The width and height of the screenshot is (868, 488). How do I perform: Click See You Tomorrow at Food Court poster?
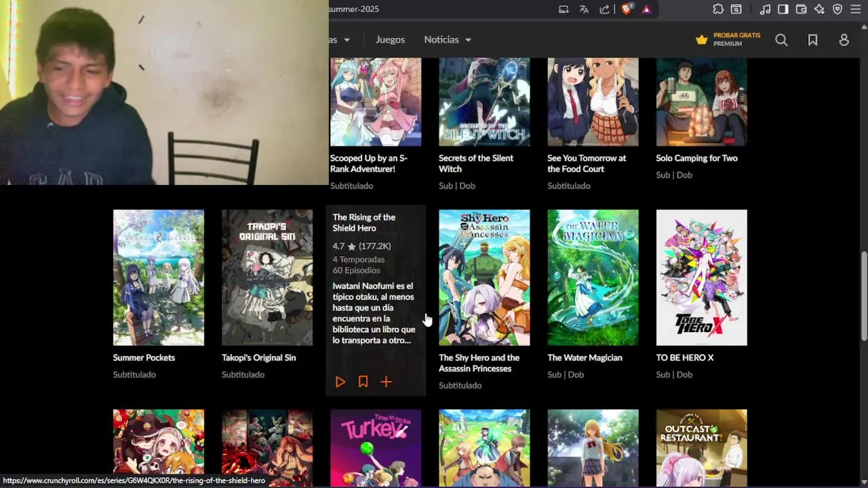pos(593,102)
